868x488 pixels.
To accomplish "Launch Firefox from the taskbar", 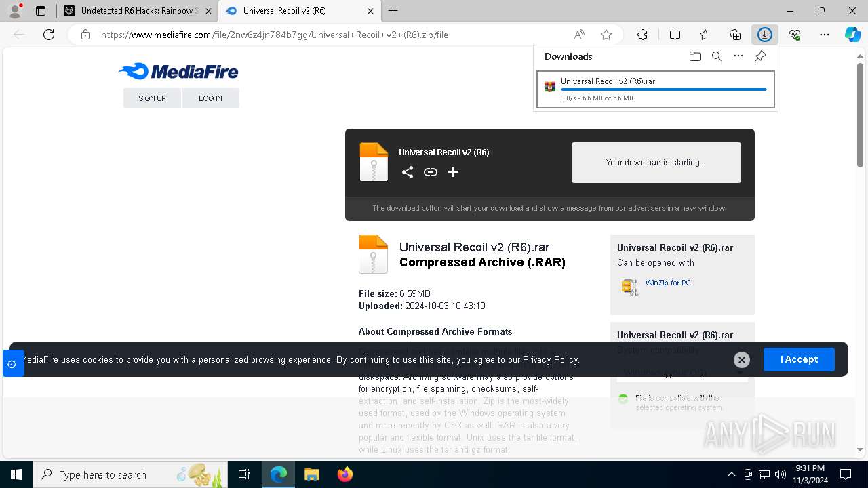I will 345,474.
